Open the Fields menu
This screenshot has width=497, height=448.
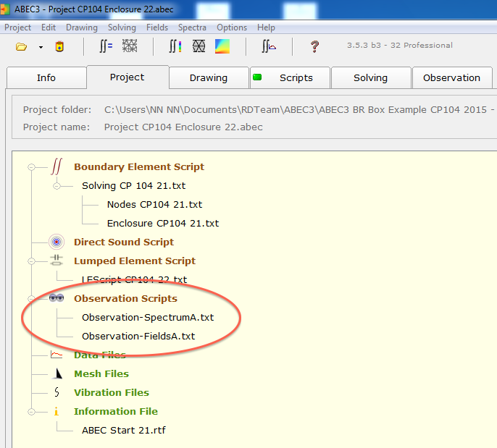click(x=157, y=28)
